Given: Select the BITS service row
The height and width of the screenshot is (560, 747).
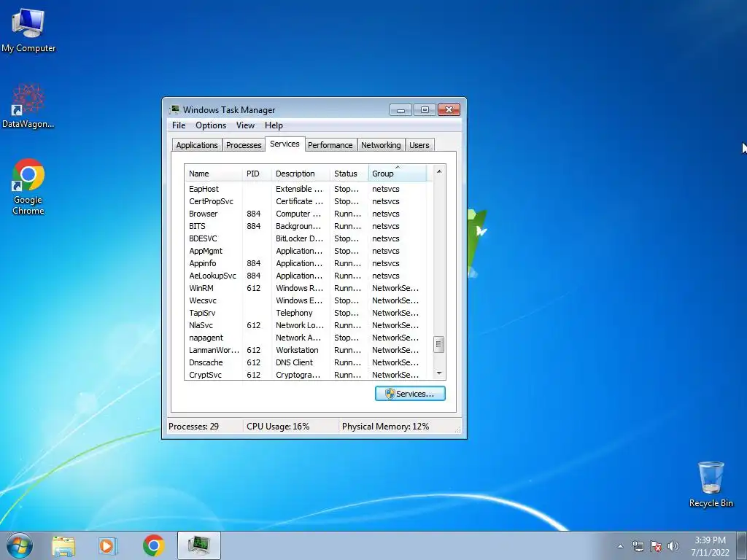Looking at the screenshot, I should tap(306, 226).
